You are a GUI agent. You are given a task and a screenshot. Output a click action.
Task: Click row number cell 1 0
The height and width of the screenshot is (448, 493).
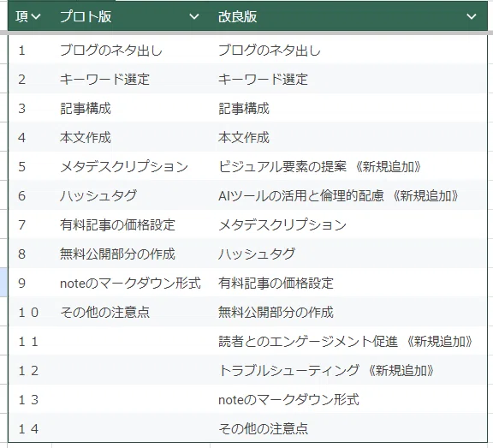point(30,312)
